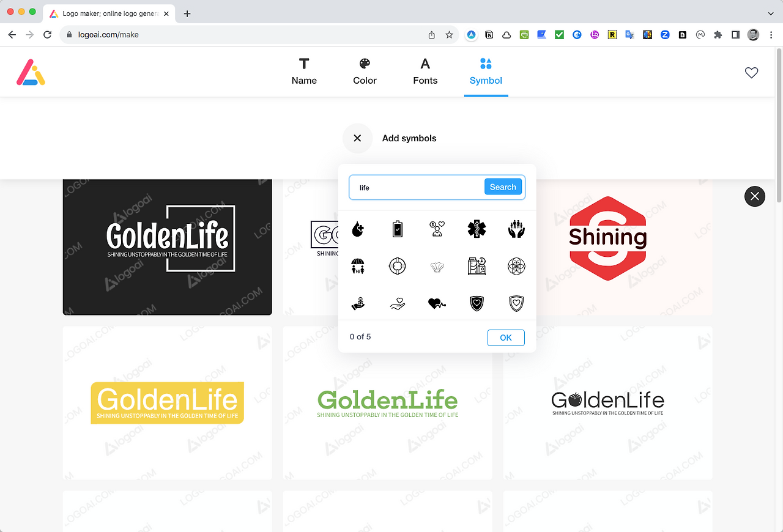The image size is (783, 532).
Task: Pick the family under umbrella symbol
Action: coord(358,266)
